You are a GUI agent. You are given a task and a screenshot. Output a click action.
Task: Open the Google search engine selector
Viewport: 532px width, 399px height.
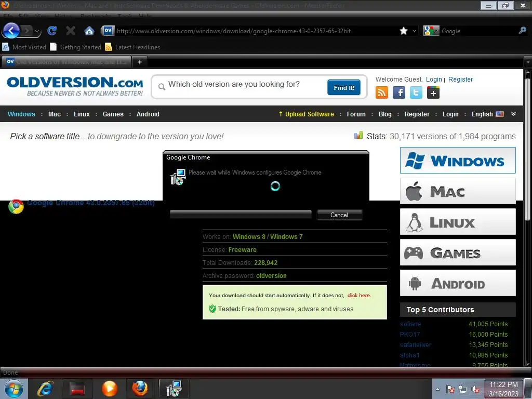click(431, 31)
